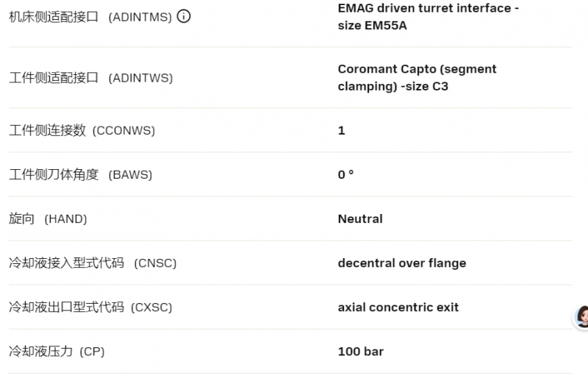Viewport: 588px width, 378px height.
Task: Click the BAWS value 0 °
Action: pyautogui.click(x=345, y=174)
